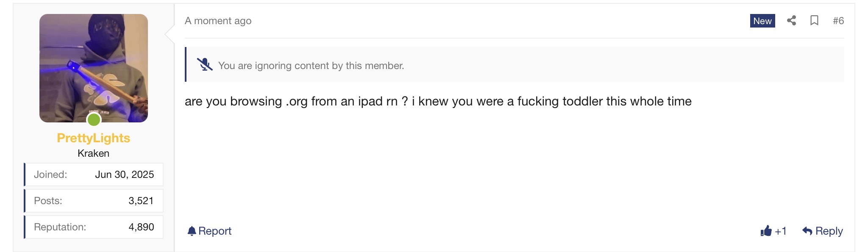This screenshot has width=868, height=252.
Task: Click the Joined date Jun 30, 2025
Action: 124,174
